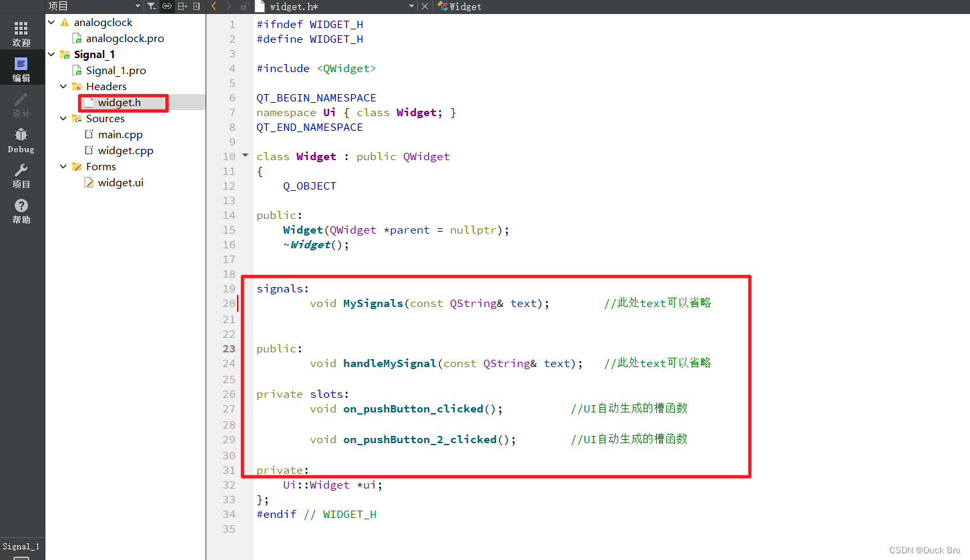Screen dimensions: 970x560
Task: Click the file lock icon
Action: [244, 6]
